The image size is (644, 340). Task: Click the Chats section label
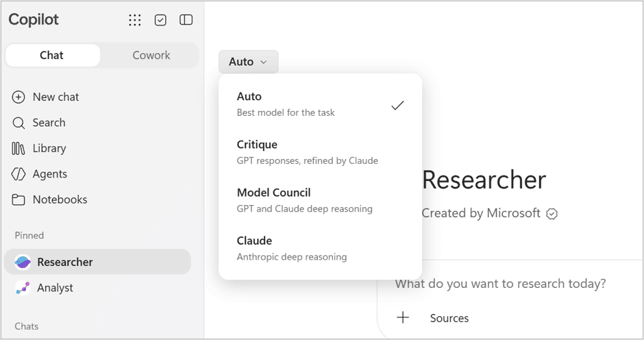(27, 326)
